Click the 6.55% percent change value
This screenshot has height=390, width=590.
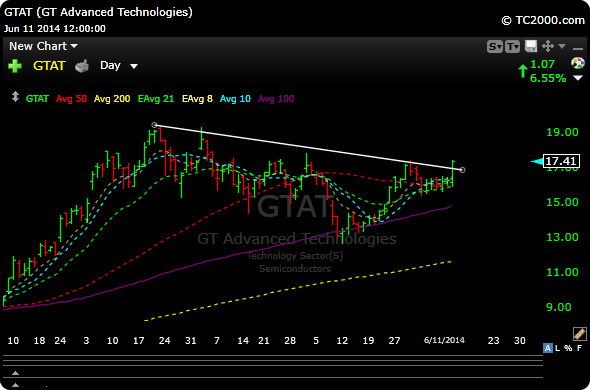pyautogui.click(x=548, y=78)
